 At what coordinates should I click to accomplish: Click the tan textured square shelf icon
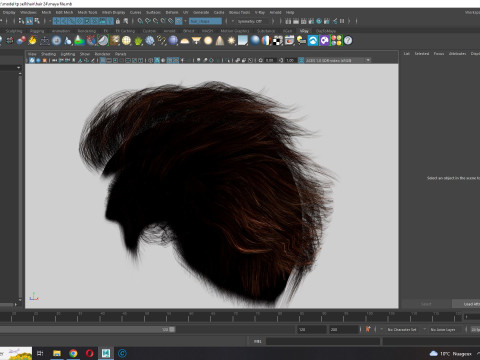[x=115, y=41]
